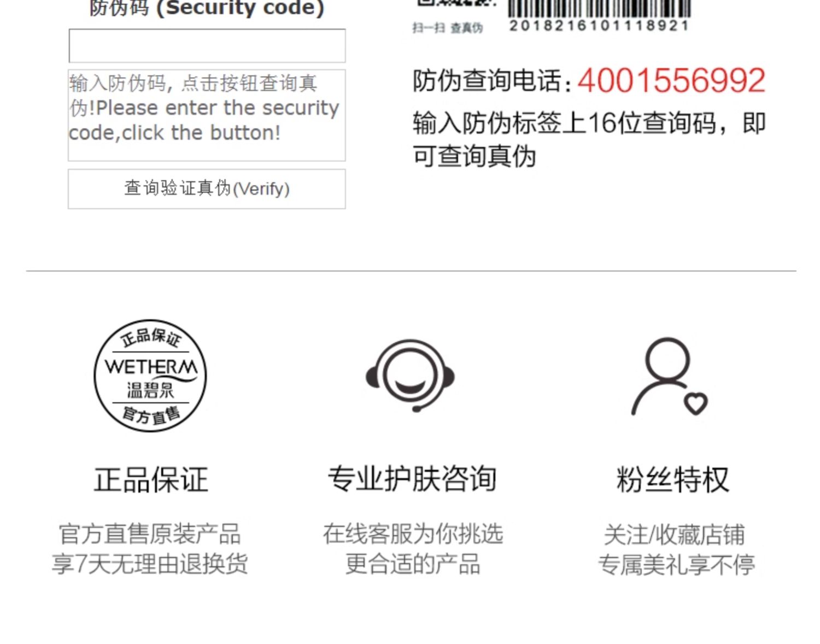Click the 在线客服为你挑选 description

click(x=413, y=534)
